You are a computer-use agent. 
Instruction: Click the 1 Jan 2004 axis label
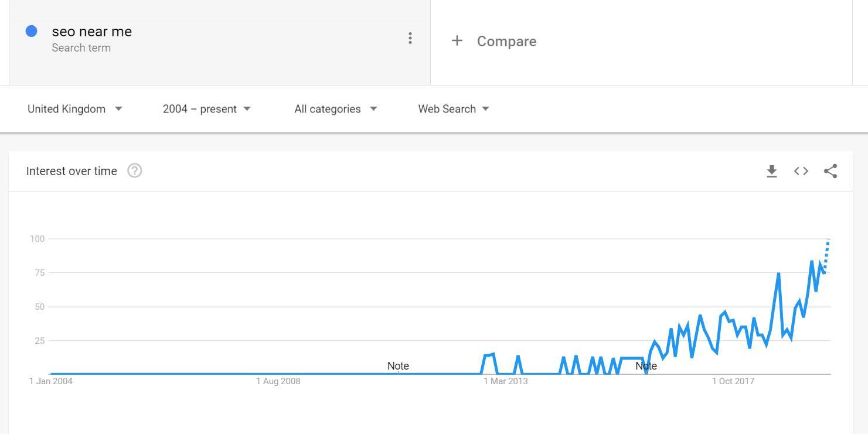[x=51, y=381]
